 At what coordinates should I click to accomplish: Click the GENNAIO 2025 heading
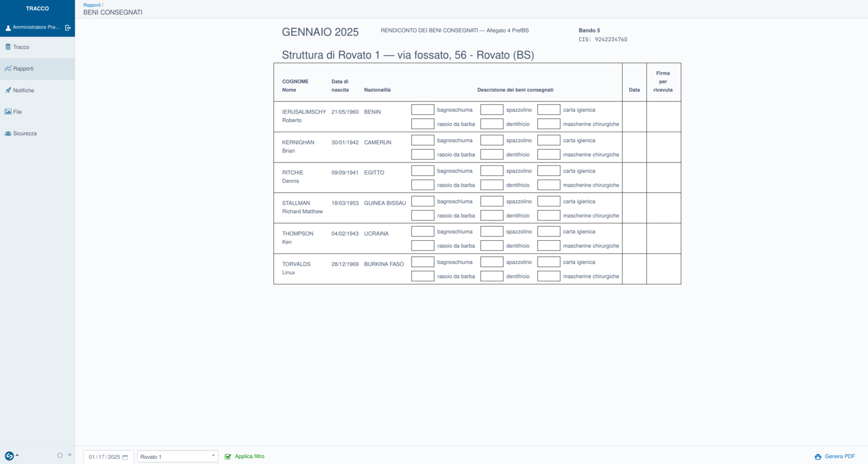(x=320, y=32)
